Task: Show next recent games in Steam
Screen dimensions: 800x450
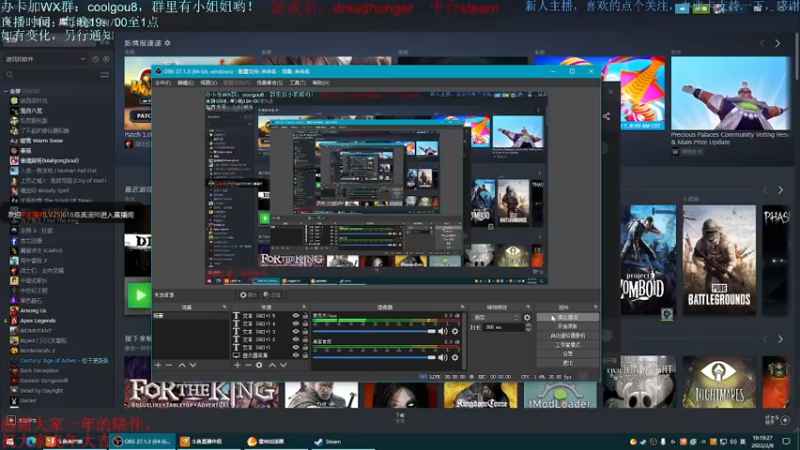Action: (x=781, y=190)
